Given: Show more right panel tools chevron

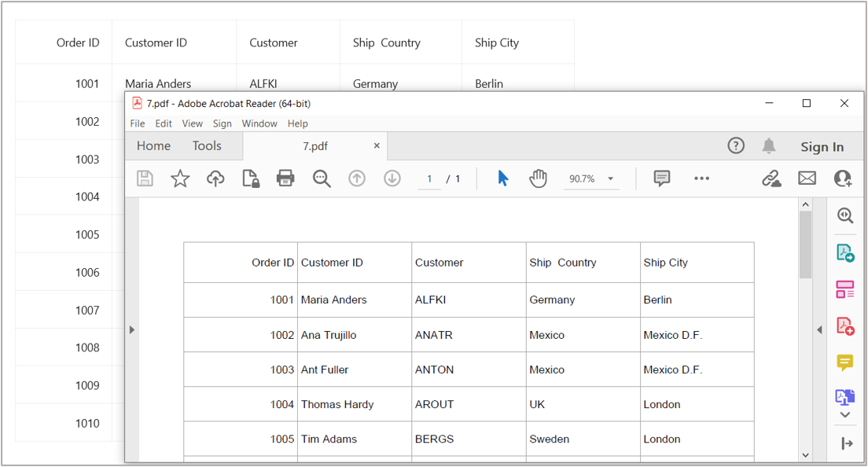Looking at the screenshot, I should point(844,415).
